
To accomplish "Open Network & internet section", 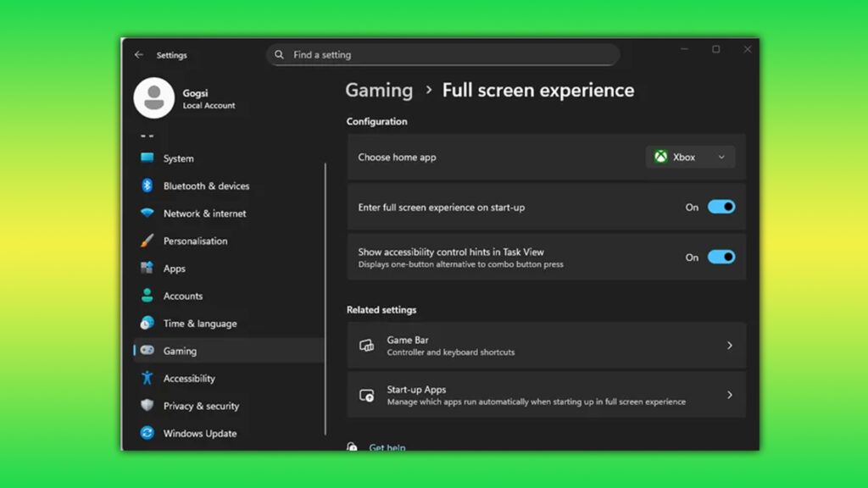I will 228,213.
